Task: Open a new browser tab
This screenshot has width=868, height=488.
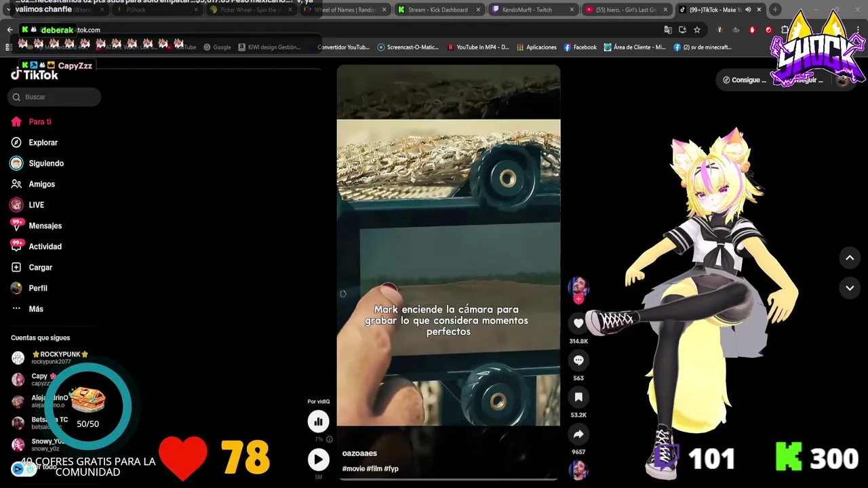Action: pos(775,10)
